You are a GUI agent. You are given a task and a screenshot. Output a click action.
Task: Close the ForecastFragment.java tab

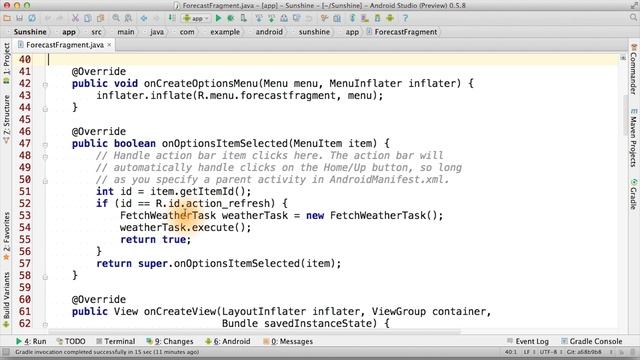coord(109,44)
